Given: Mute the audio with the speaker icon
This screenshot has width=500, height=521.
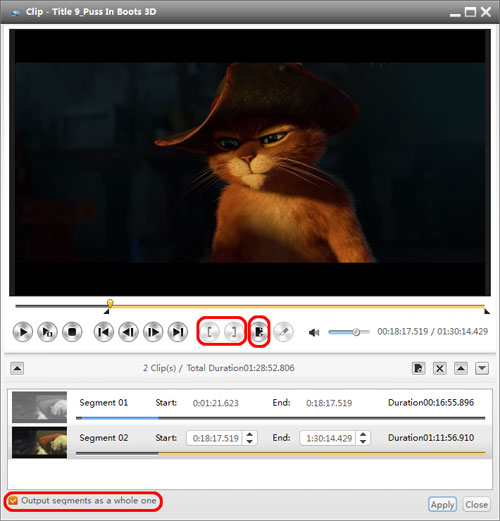Looking at the screenshot, I should pyautogui.click(x=314, y=332).
